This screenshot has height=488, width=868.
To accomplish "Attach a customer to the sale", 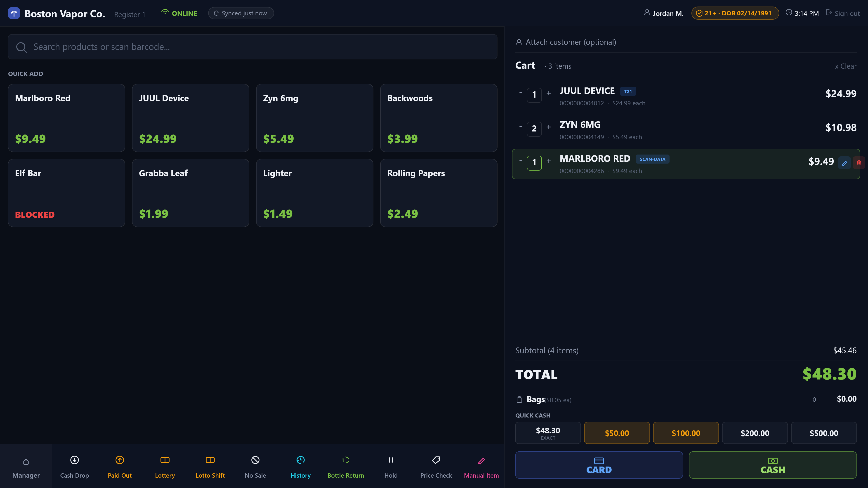I will click(686, 42).
